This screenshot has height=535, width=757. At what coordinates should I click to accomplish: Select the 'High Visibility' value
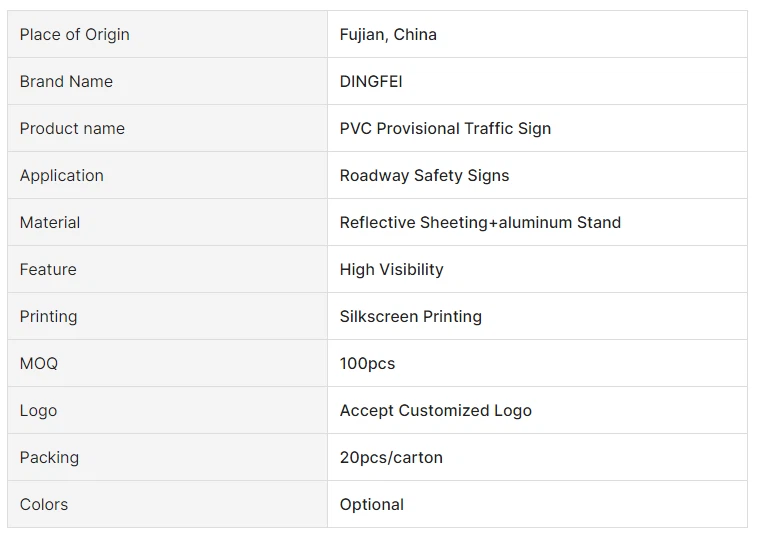point(391,270)
